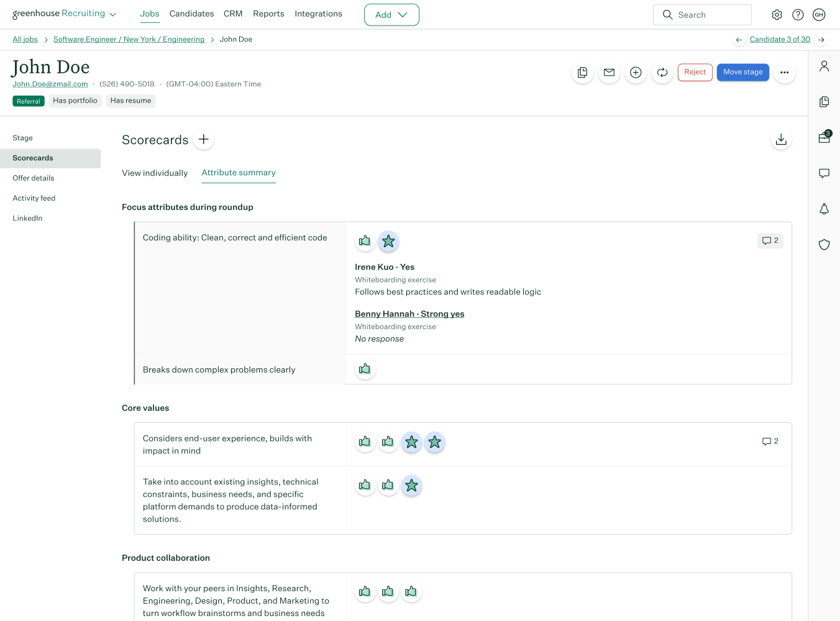
Task: Open the notifications bell in right sidebar
Action: (x=824, y=209)
